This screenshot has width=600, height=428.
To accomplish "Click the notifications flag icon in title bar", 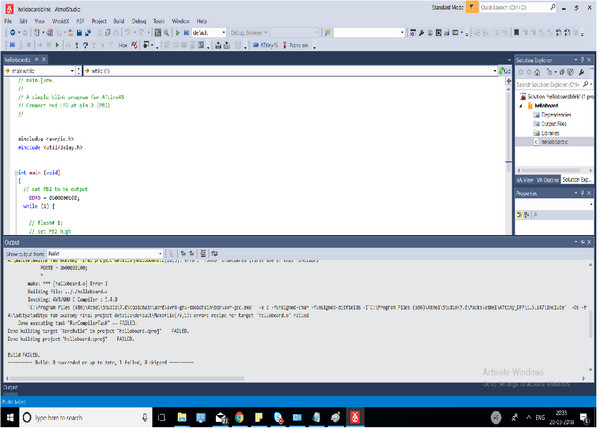I will 472,7.
